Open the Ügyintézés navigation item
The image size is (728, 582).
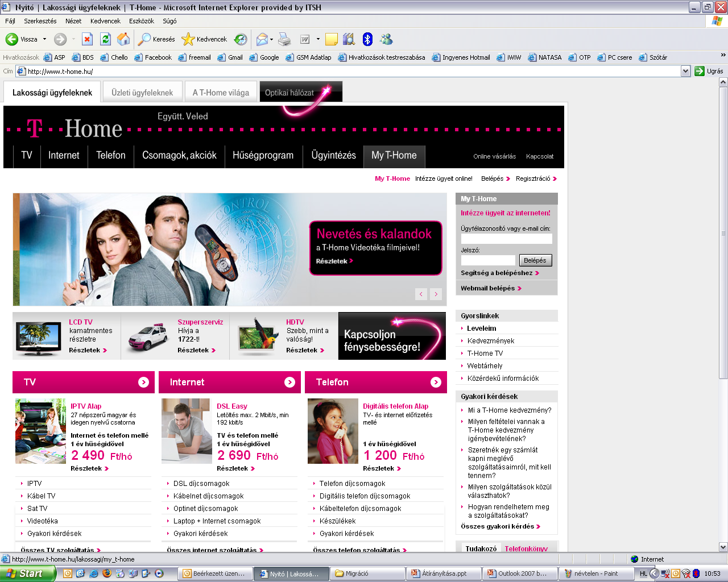click(x=334, y=155)
